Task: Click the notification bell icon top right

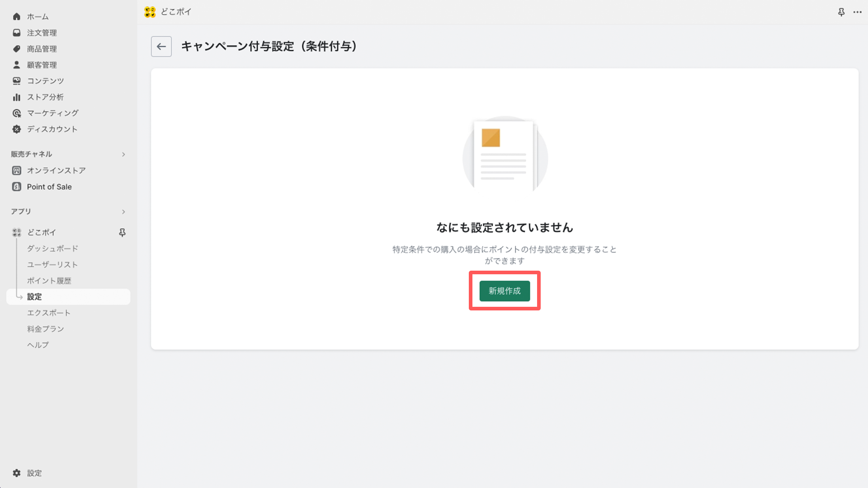Action: 841,12
